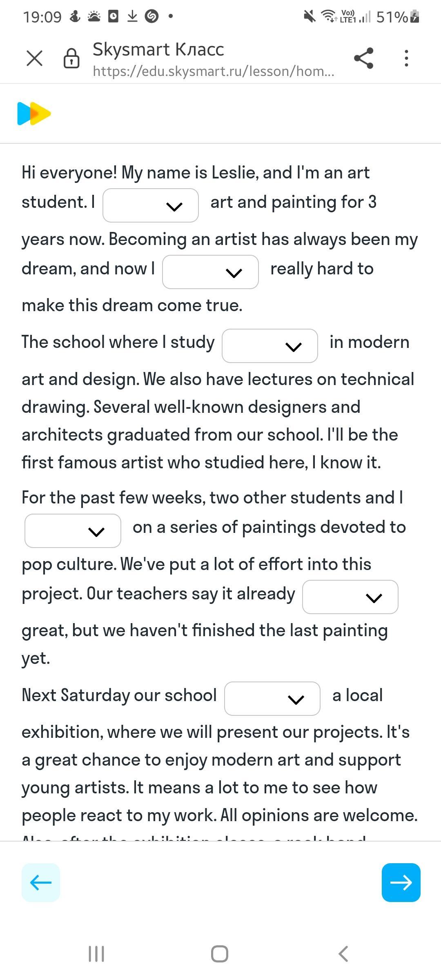Image resolution: width=441 pixels, height=980 pixels.
Task: Open dropdown after "Next Saturday our school"
Action: 272,699
